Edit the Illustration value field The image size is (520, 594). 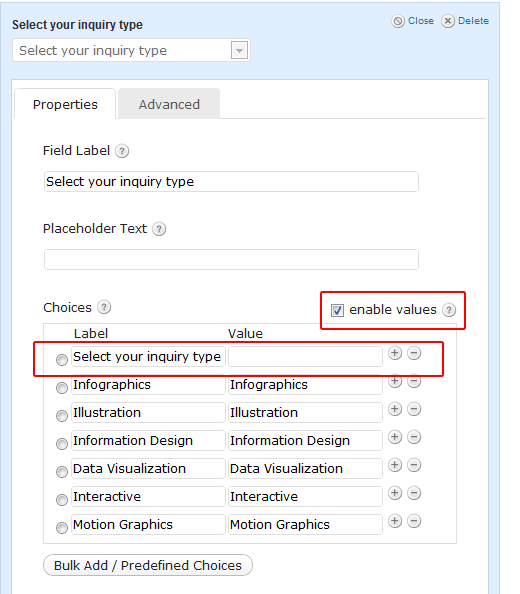coord(305,413)
